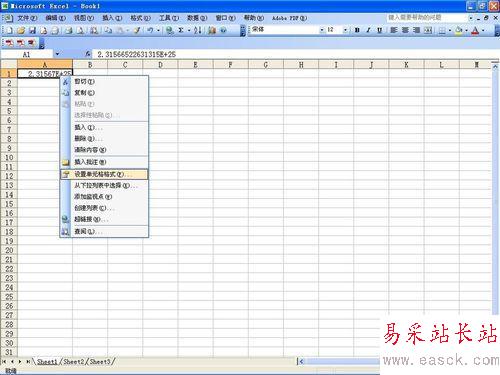Click the Help question mark icon

223,30
